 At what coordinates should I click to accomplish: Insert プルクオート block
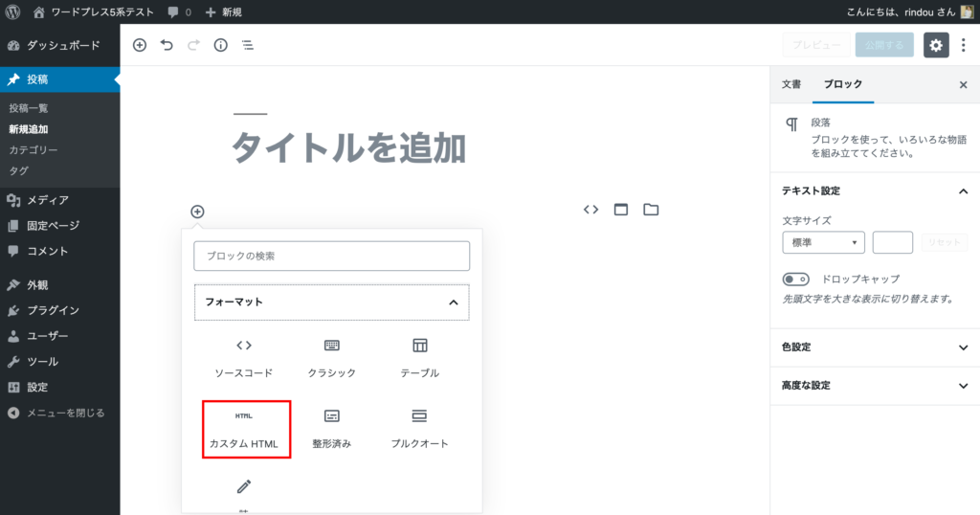[x=420, y=430]
